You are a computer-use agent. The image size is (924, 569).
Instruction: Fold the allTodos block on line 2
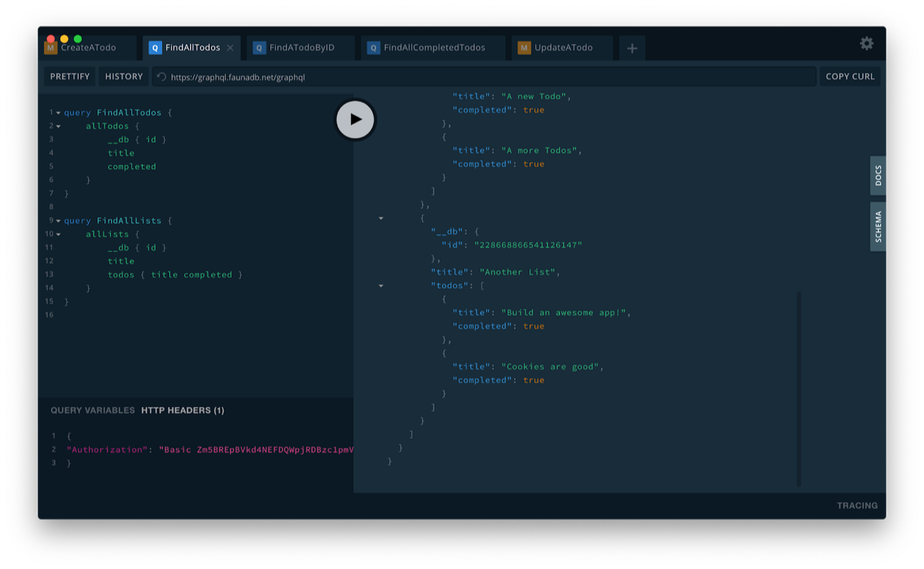[x=58, y=126]
